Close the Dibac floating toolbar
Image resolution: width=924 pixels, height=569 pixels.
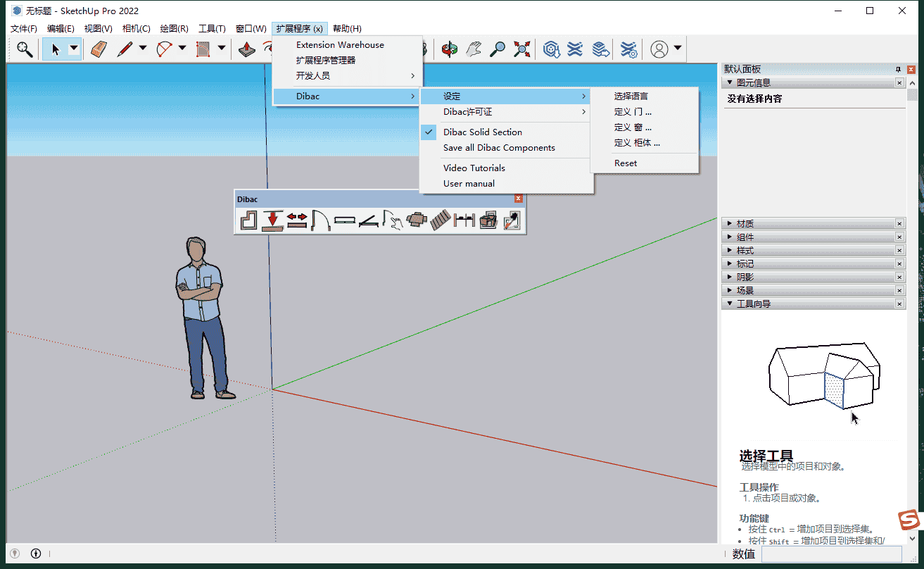coord(519,199)
